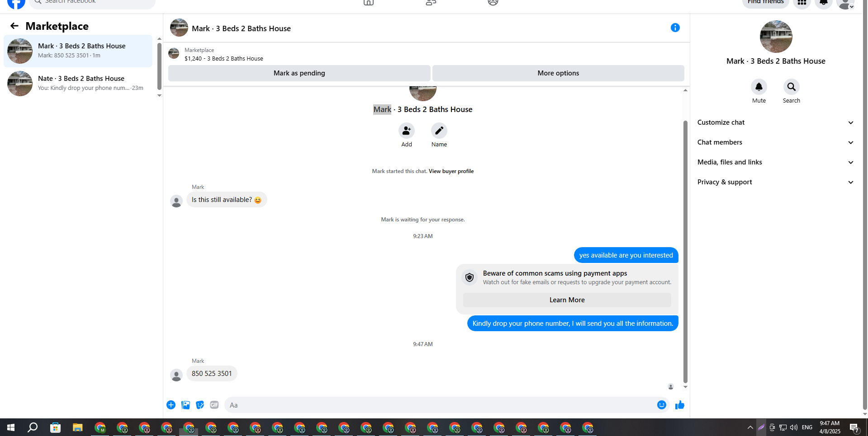Search in conversation using magnifier icon
This screenshot has height=436, width=868.
click(791, 87)
